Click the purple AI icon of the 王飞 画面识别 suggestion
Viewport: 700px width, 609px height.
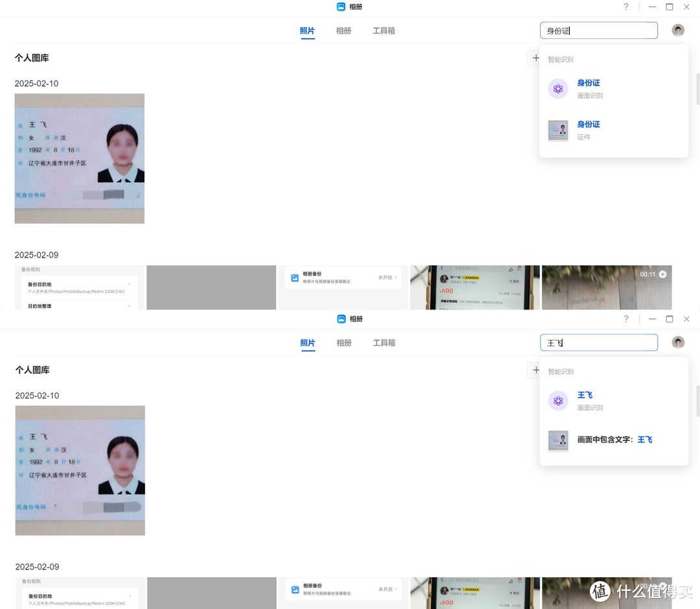[x=558, y=401]
